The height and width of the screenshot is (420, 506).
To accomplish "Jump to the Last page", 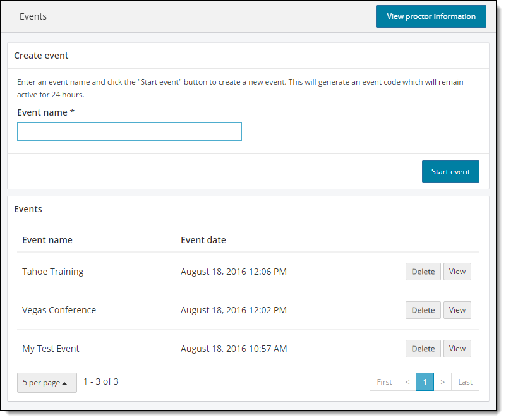I will 465,382.
